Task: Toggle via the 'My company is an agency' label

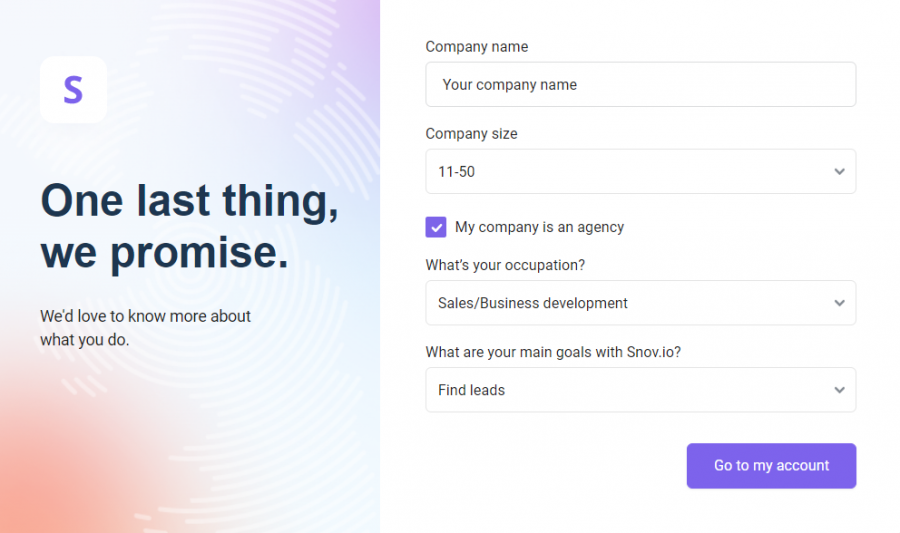Action: click(x=539, y=227)
